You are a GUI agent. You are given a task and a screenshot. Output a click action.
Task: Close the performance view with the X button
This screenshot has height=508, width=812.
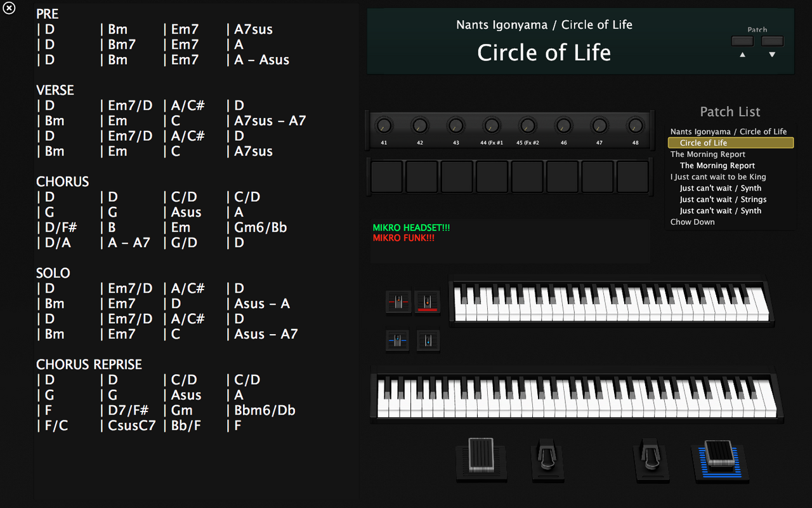10,9
